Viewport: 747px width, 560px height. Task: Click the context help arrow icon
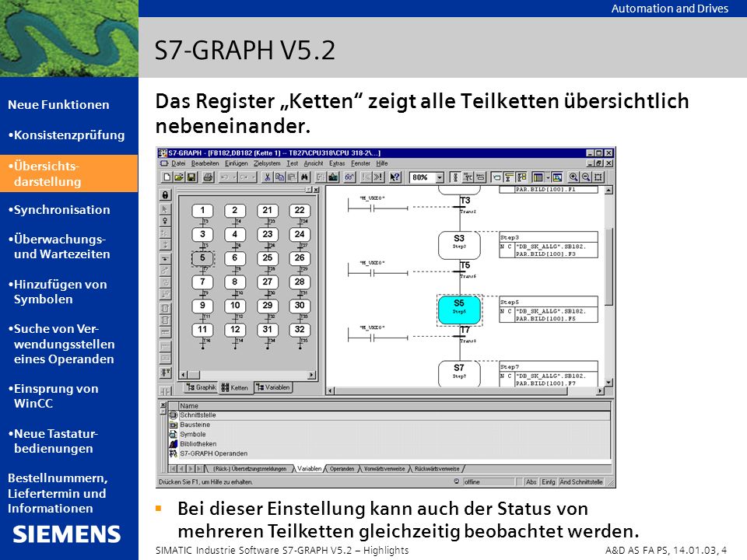click(x=395, y=177)
